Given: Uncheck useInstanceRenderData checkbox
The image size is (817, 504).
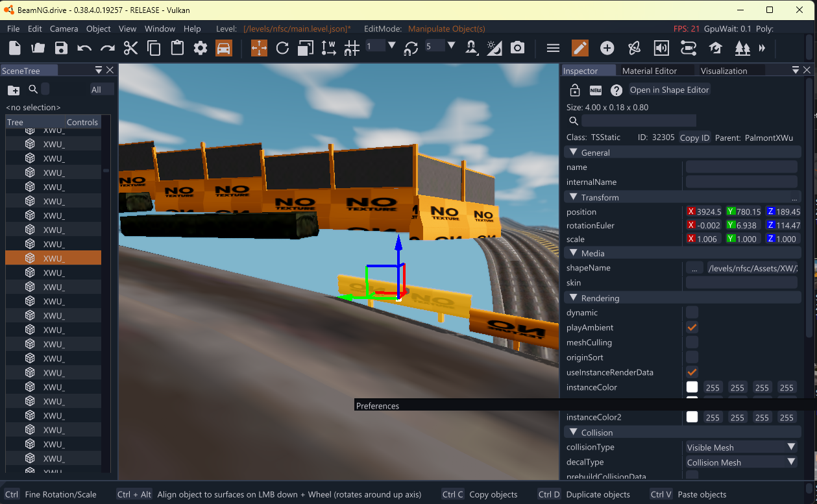Looking at the screenshot, I should pos(692,372).
